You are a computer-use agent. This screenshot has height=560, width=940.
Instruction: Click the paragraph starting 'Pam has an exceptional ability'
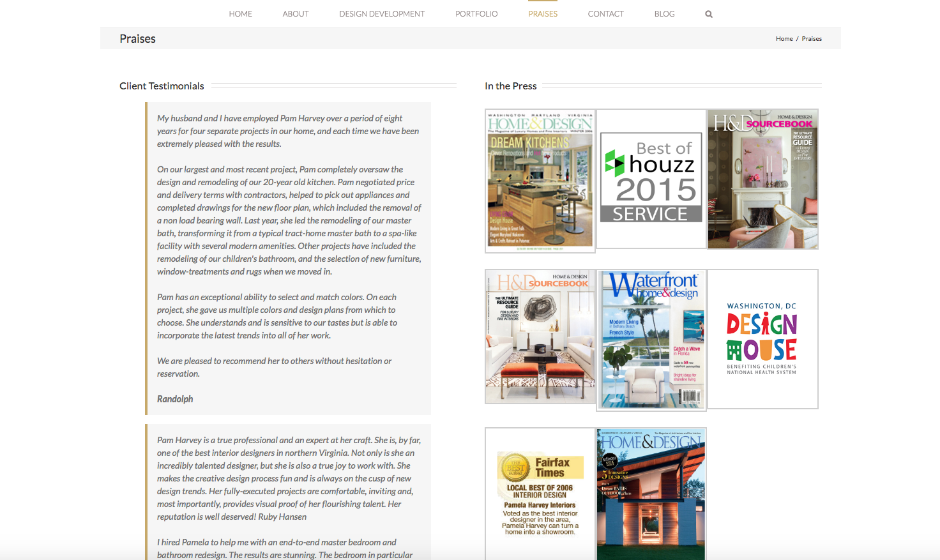[x=277, y=316]
